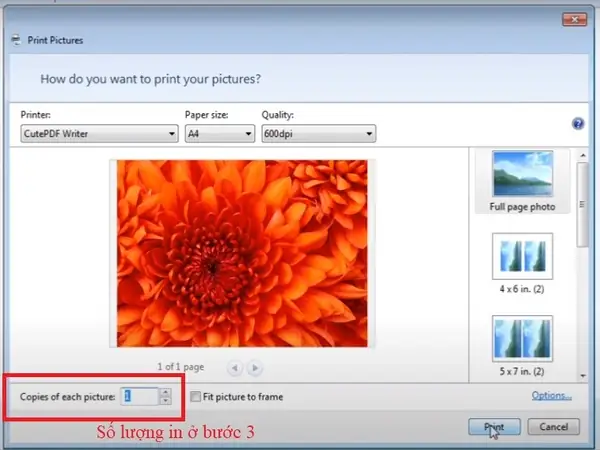Choose the 4 x 6 in. (2) layout
This screenshot has width=600, height=450.
pos(522,263)
